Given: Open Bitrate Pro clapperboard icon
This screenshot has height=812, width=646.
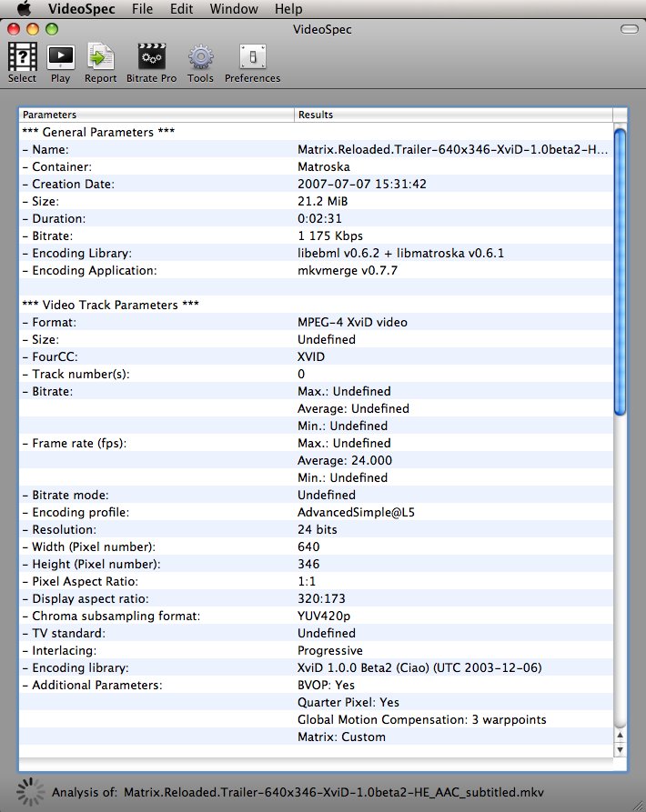Looking at the screenshot, I should (151, 57).
